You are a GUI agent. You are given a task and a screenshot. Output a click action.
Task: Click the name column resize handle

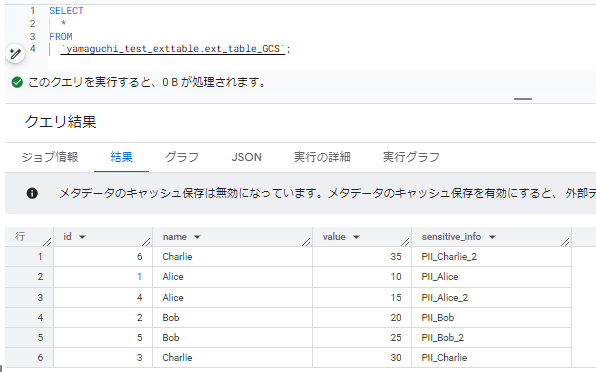tap(306, 241)
